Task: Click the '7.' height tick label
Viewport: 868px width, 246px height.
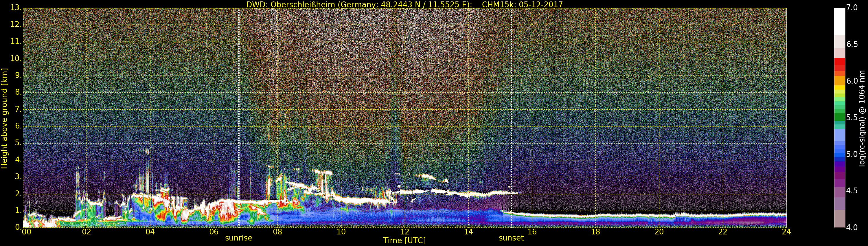Action: [18, 109]
